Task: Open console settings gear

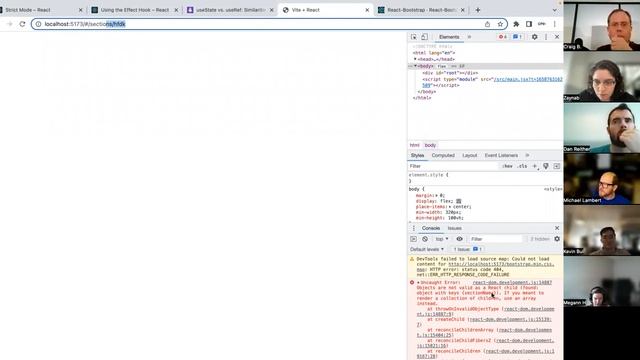Action: (x=557, y=239)
